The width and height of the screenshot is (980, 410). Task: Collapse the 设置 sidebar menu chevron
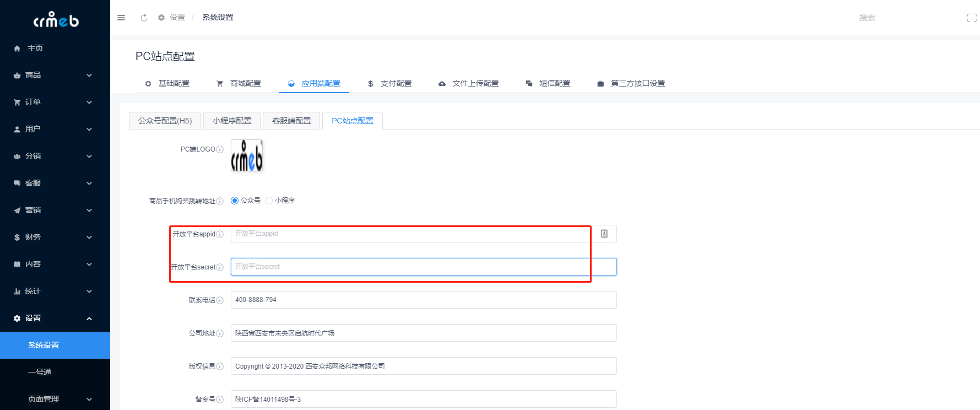(x=89, y=319)
